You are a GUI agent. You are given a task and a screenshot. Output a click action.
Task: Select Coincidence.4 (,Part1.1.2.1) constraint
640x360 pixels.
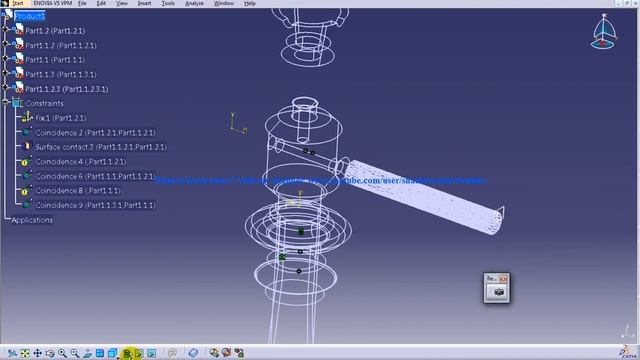81,162
